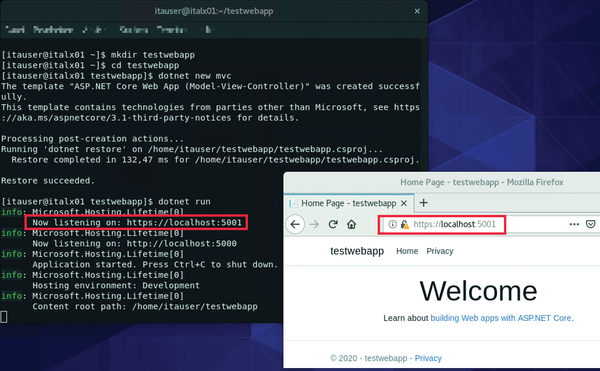This screenshot has width=600, height=371.
Task: Click the Firefox forward arrow
Action: coord(314,224)
